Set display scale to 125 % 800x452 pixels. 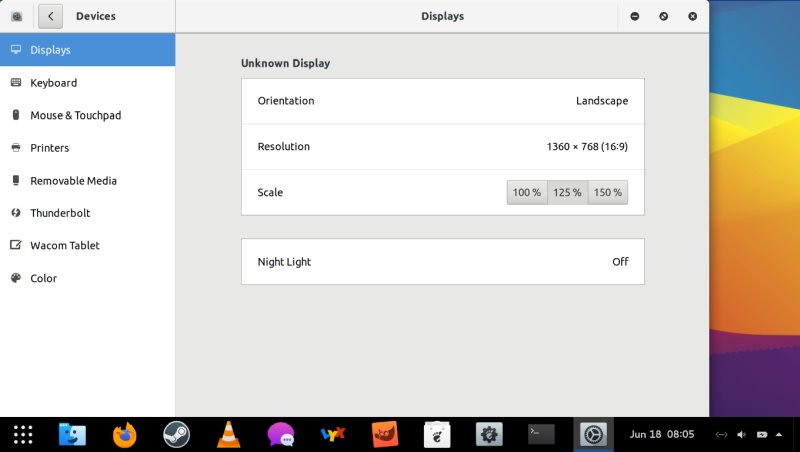[567, 192]
